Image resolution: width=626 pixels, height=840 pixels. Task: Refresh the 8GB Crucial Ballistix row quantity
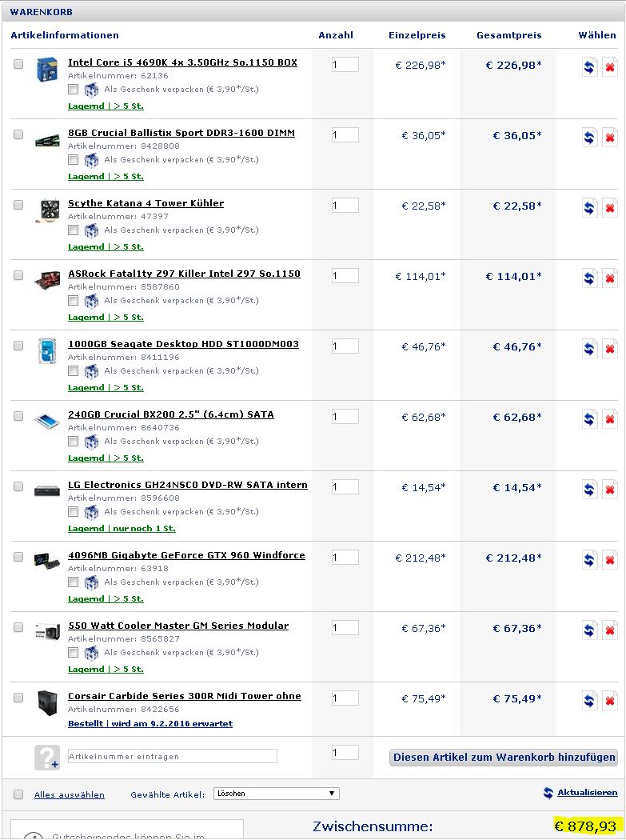point(590,138)
